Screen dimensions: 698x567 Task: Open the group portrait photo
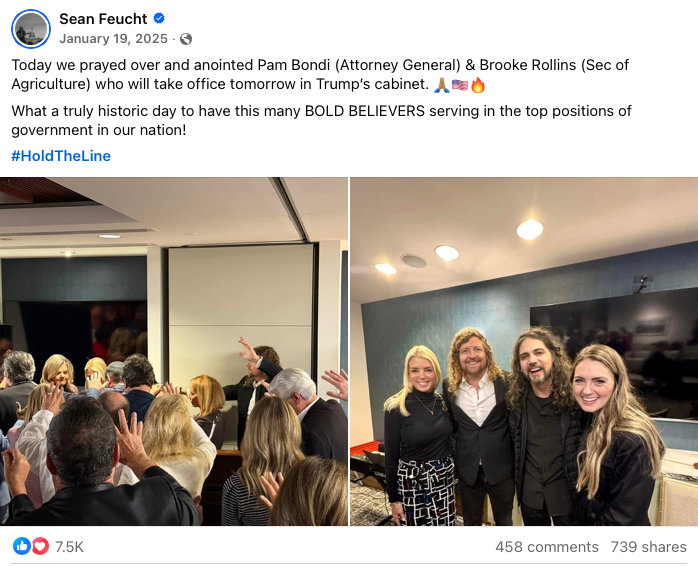click(524, 352)
